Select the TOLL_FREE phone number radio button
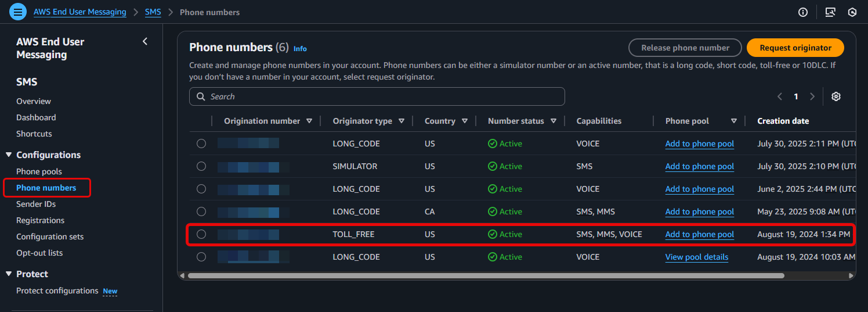868x312 pixels. click(201, 234)
